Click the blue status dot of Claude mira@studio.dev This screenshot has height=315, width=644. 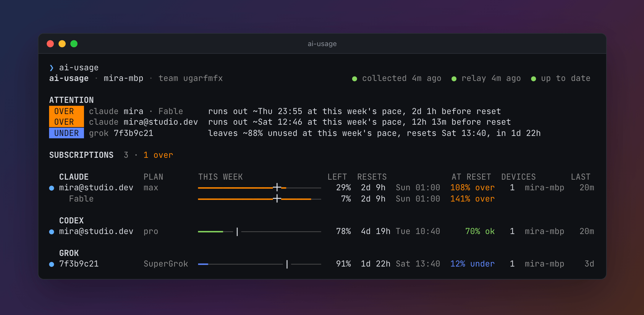pos(51,188)
